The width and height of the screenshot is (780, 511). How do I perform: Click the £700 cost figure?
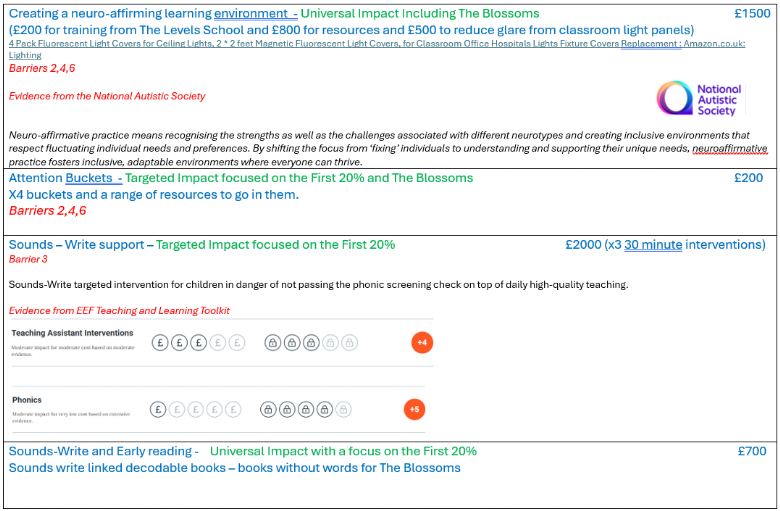752,451
